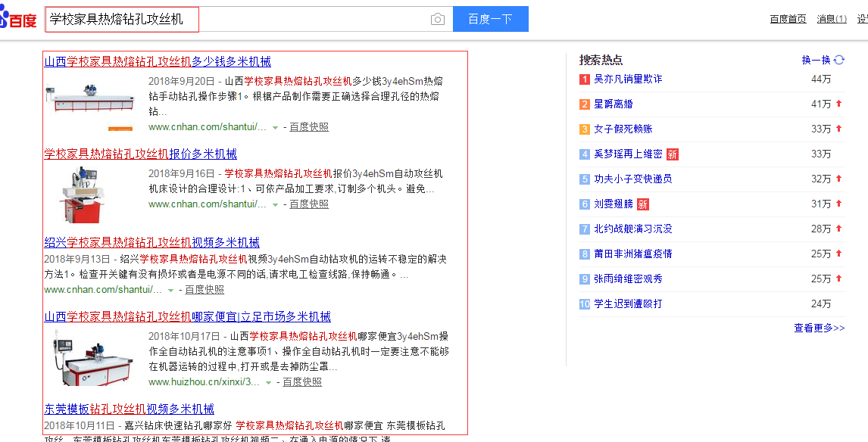Screen dimensions: 868x442
Task: Expand dropdown arrow after first cnhan.com URL
Action: [x=276, y=128]
